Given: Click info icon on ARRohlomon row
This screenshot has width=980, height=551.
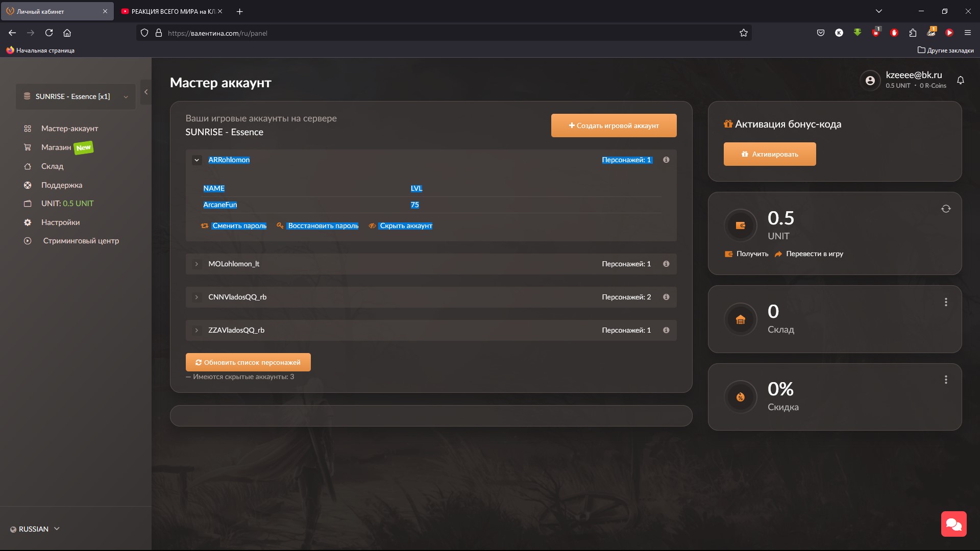Looking at the screenshot, I should coord(666,160).
